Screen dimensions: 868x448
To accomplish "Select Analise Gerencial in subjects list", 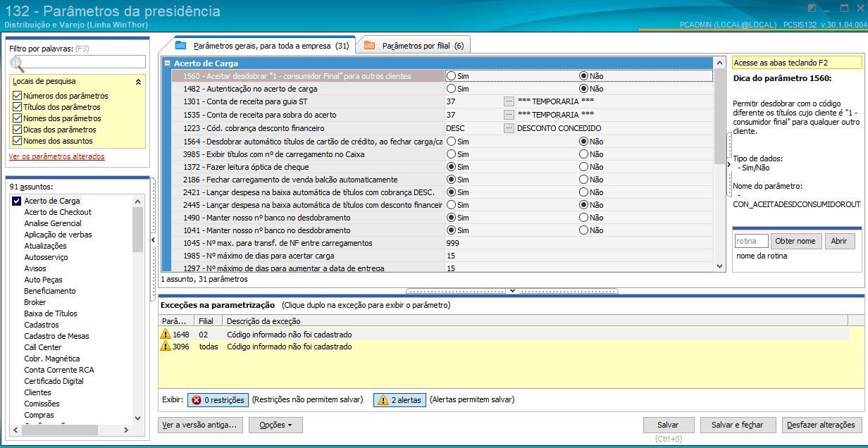I will click(x=53, y=223).
